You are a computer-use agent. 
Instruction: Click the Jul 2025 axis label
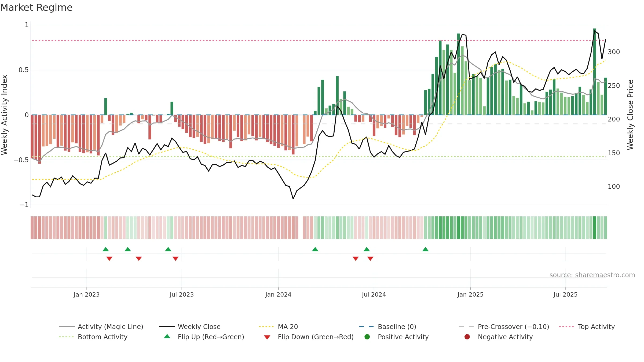565,294
